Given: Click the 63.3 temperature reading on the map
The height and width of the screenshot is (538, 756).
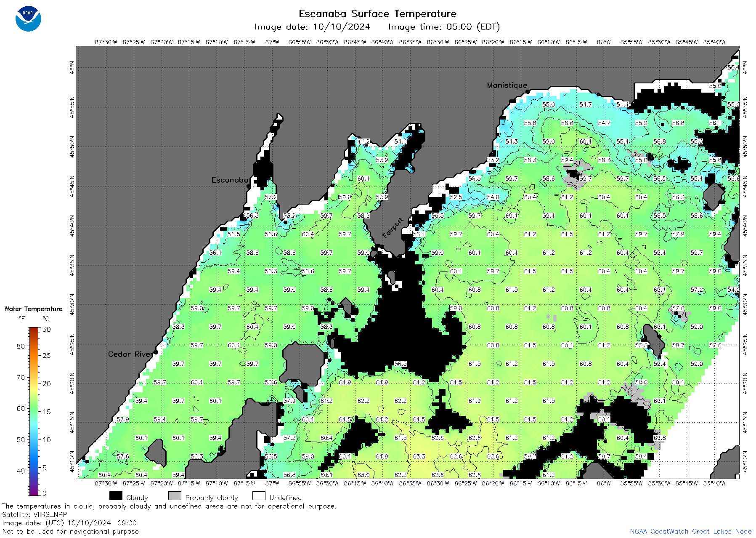Looking at the screenshot, I should [419, 456].
